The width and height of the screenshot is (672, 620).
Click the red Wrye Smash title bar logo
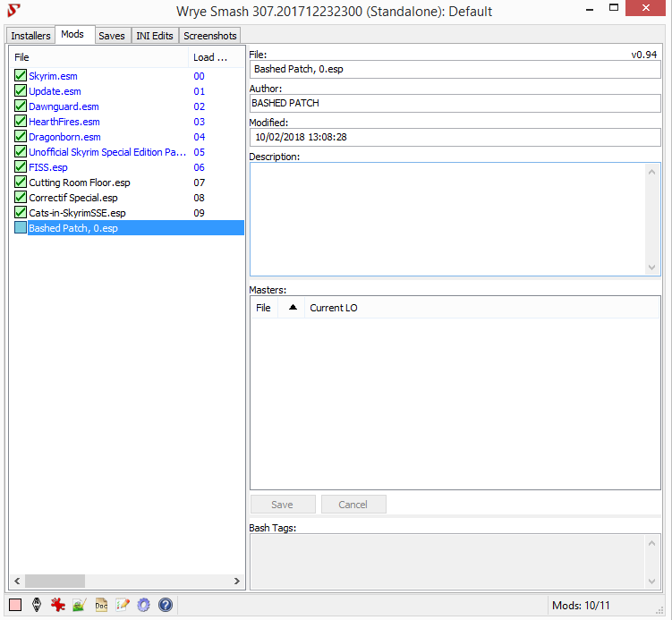point(13,12)
